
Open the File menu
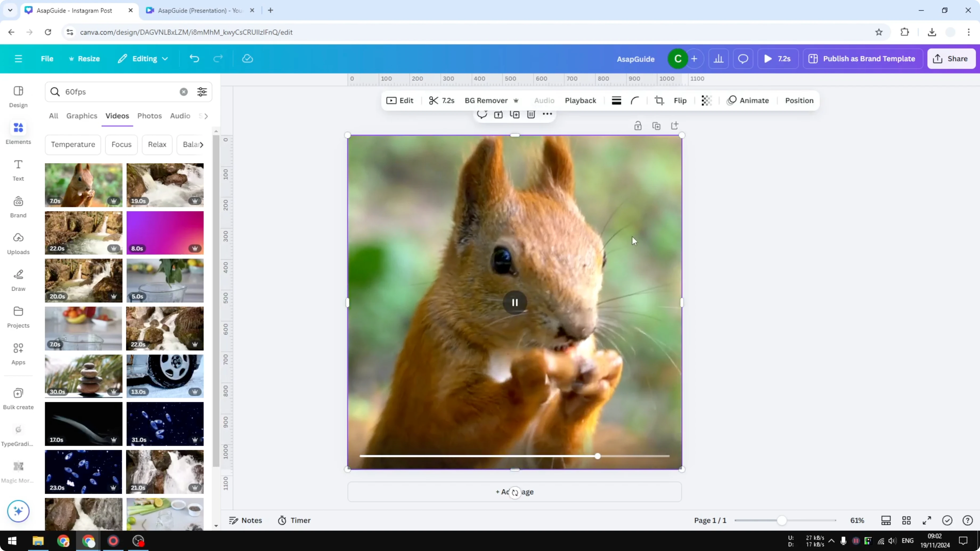coord(47,59)
